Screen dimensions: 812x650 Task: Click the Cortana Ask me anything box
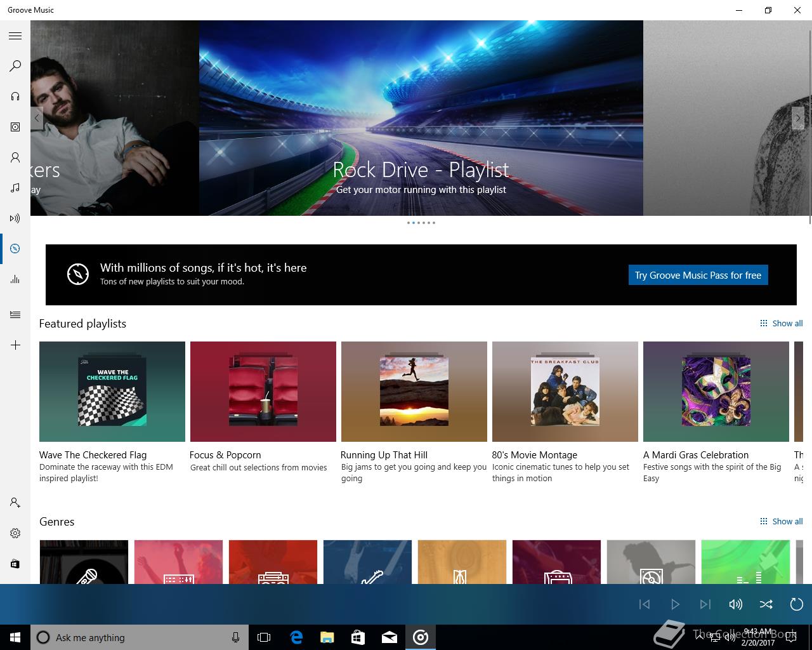click(139, 637)
